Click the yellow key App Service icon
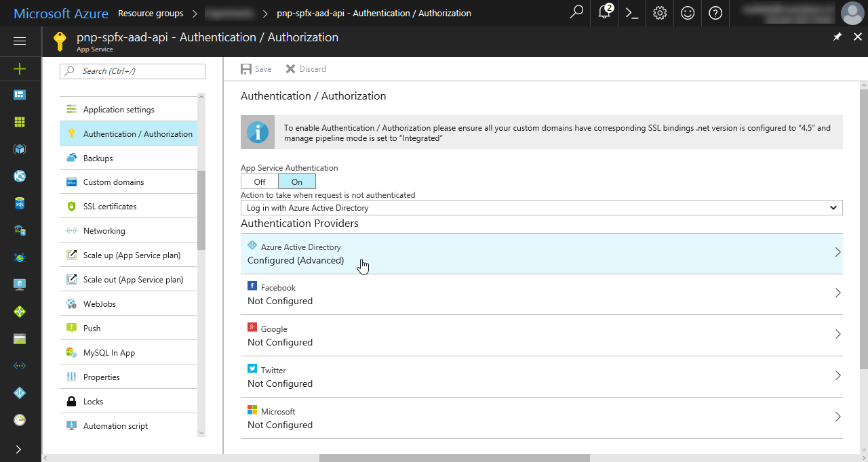The image size is (868, 462). click(x=61, y=42)
